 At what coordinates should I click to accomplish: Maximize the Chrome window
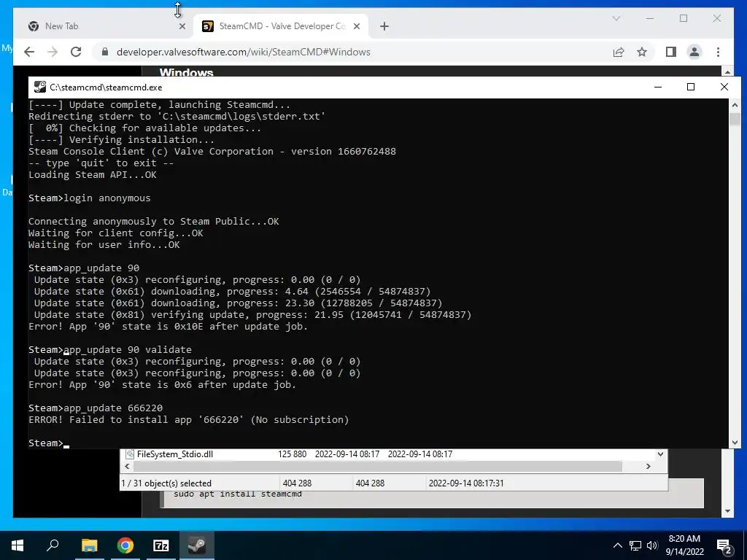pos(684,18)
